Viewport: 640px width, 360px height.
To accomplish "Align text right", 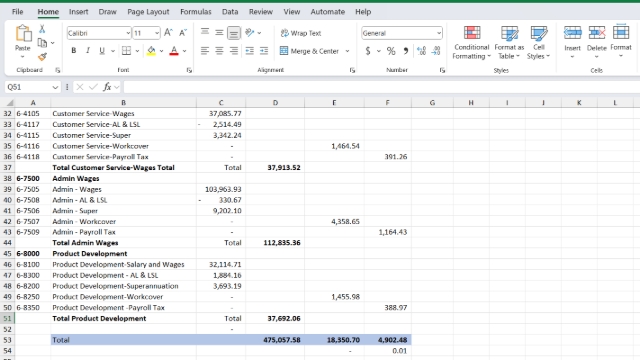I will [234, 51].
